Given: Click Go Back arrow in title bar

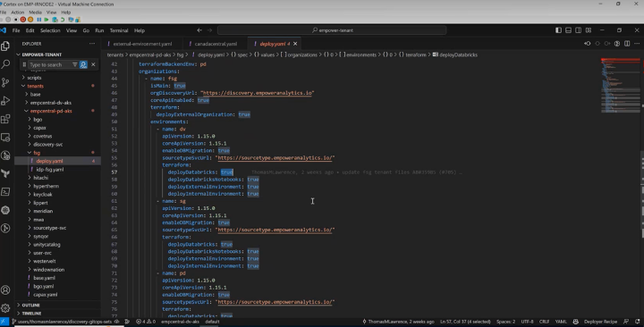Looking at the screenshot, I should coord(199,30).
